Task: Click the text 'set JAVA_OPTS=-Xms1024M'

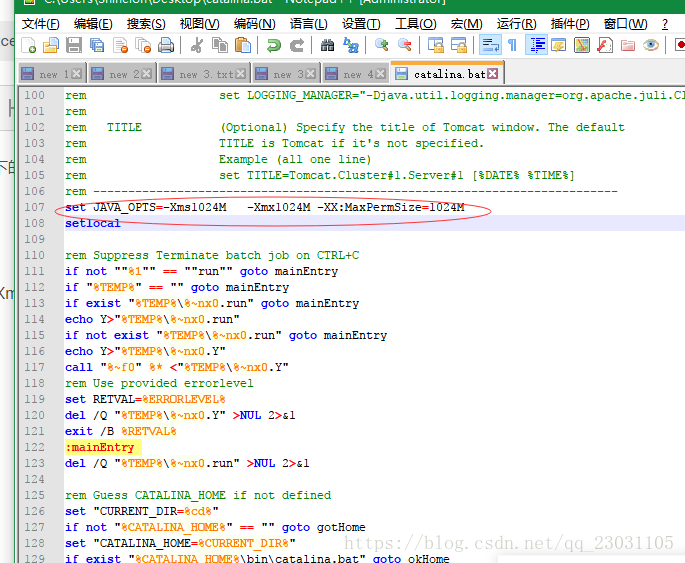Action: [145, 207]
